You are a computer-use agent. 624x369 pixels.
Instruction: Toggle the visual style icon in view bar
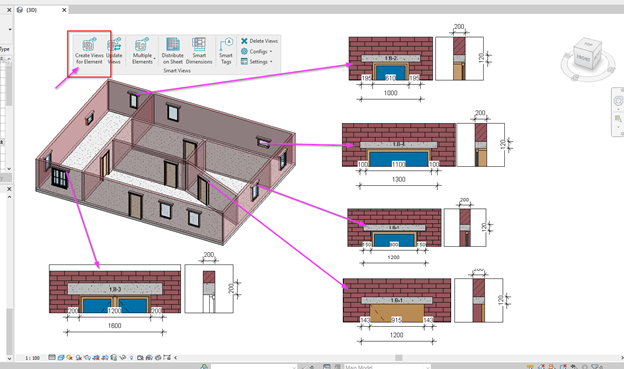click(61, 357)
